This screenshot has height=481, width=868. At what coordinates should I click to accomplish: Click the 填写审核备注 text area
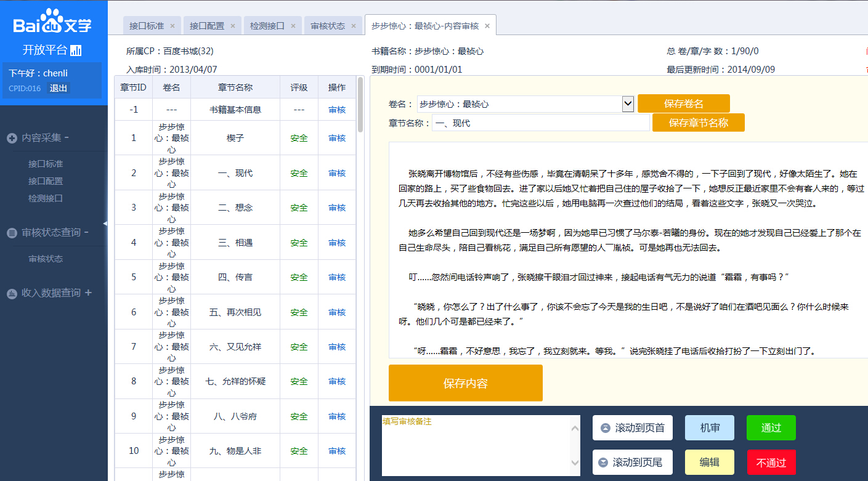coord(481,445)
